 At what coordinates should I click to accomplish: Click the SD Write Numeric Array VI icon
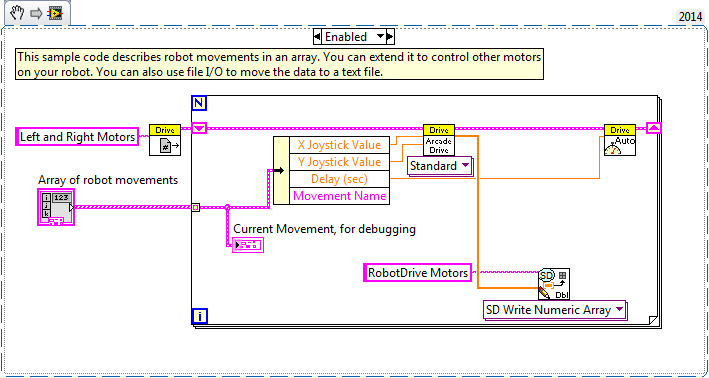pos(554,284)
